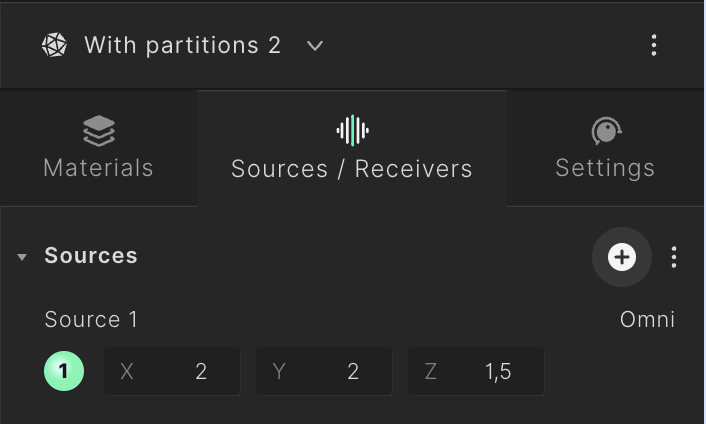Screen dimensions: 706x424
Task: Click the Source 1 name label
Action: [91, 320]
